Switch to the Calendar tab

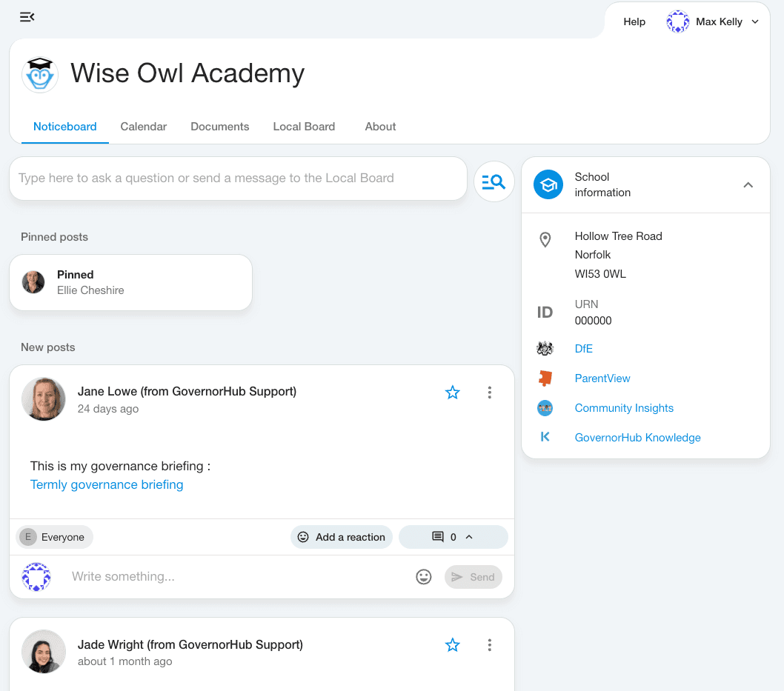click(143, 127)
